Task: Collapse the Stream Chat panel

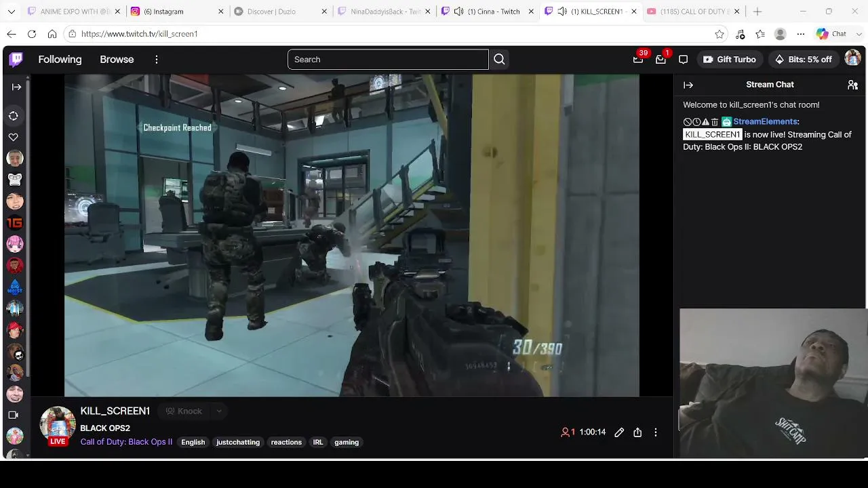Action: coord(688,85)
